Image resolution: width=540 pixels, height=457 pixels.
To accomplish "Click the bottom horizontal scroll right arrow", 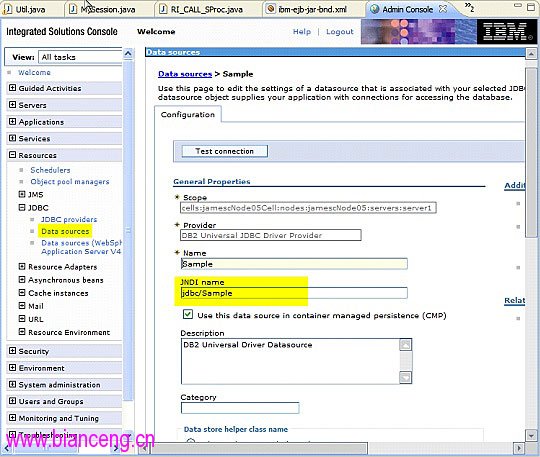I will click(x=519, y=448).
